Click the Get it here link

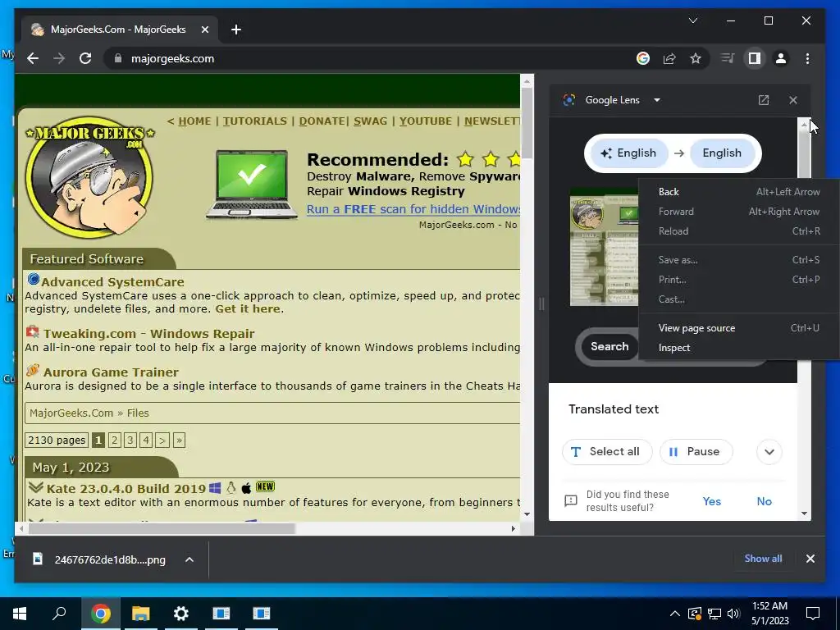248,309
